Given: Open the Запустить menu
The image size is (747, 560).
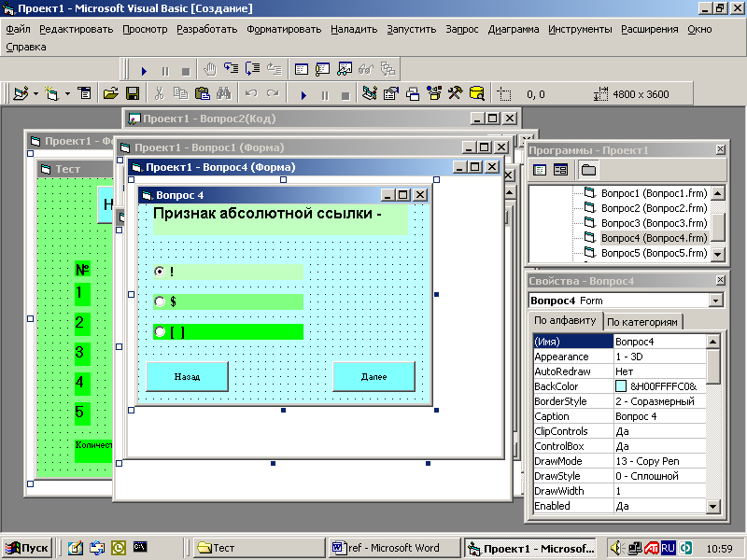Looking at the screenshot, I should [411, 29].
